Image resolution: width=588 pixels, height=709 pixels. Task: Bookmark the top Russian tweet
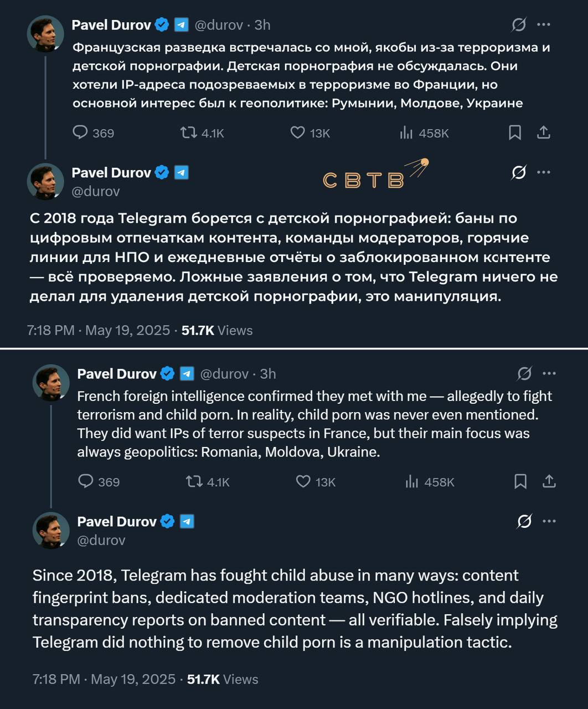[515, 133]
